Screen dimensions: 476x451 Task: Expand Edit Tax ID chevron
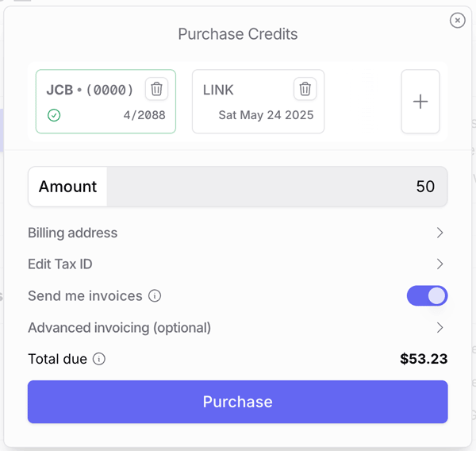440,264
